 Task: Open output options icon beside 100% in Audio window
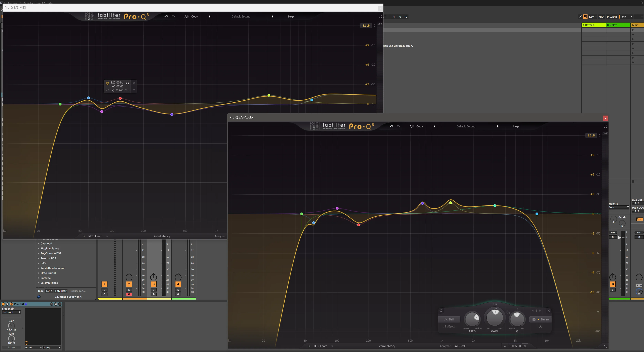click(505, 346)
